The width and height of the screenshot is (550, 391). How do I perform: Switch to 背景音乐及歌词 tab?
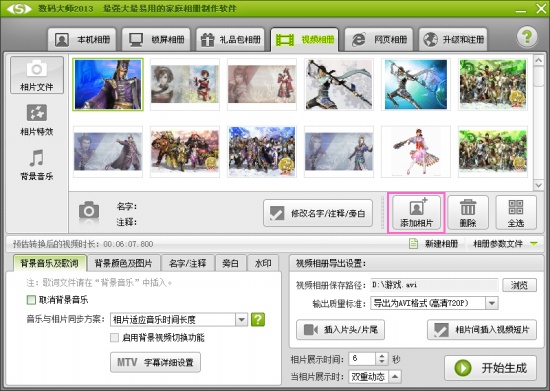point(49,263)
